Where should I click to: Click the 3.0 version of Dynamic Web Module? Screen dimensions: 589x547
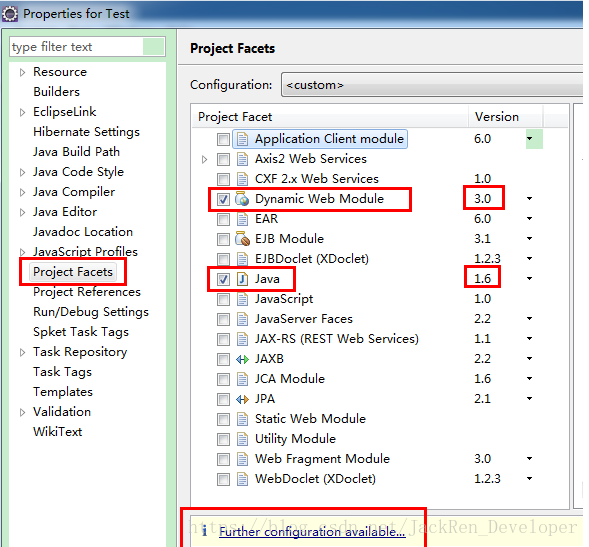(x=483, y=198)
